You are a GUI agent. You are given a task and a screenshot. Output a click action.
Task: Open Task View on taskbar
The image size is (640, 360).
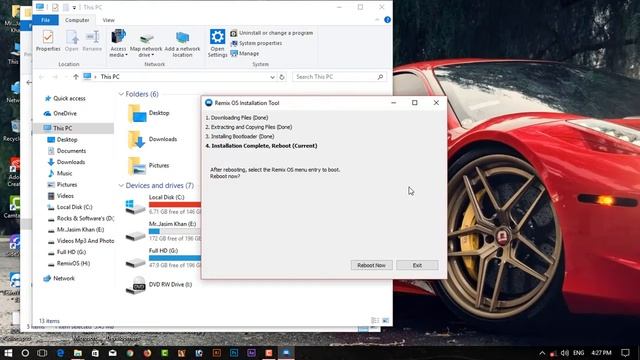42,353
